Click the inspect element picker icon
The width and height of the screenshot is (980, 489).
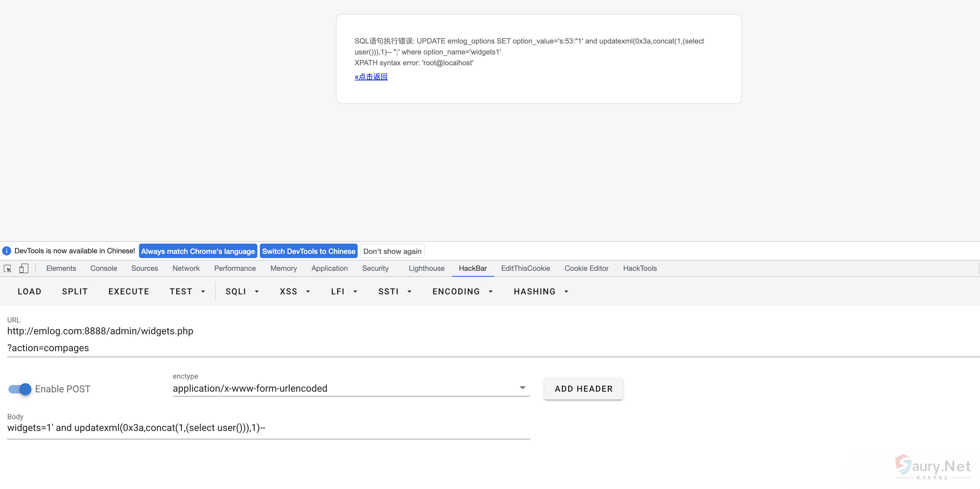[x=8, y=269]
